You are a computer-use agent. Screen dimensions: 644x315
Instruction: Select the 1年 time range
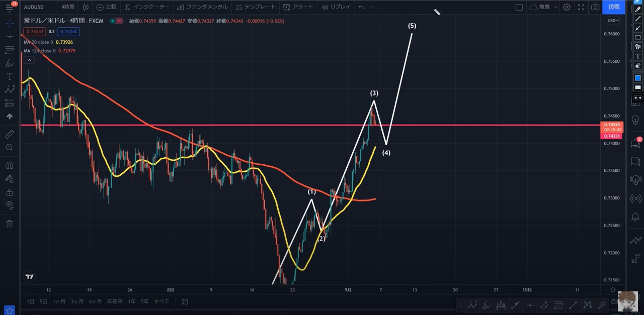[131, 301]
